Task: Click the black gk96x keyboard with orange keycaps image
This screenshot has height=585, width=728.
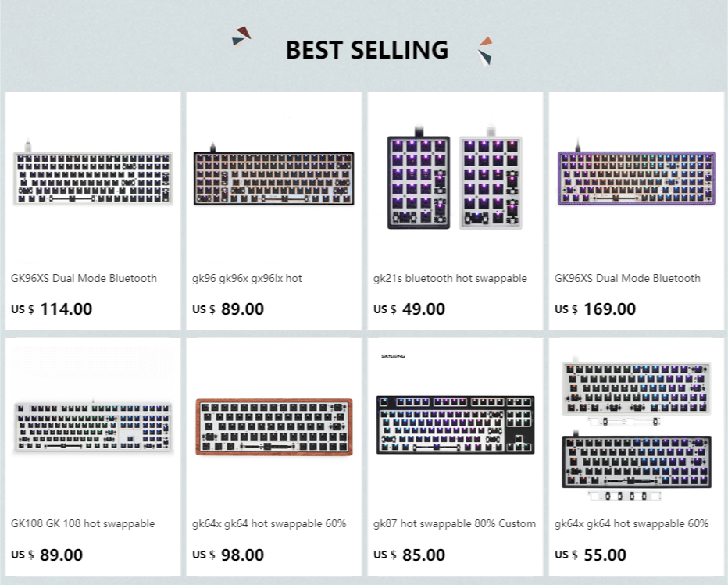Action: pyautogui.click(x=273, y=178)
